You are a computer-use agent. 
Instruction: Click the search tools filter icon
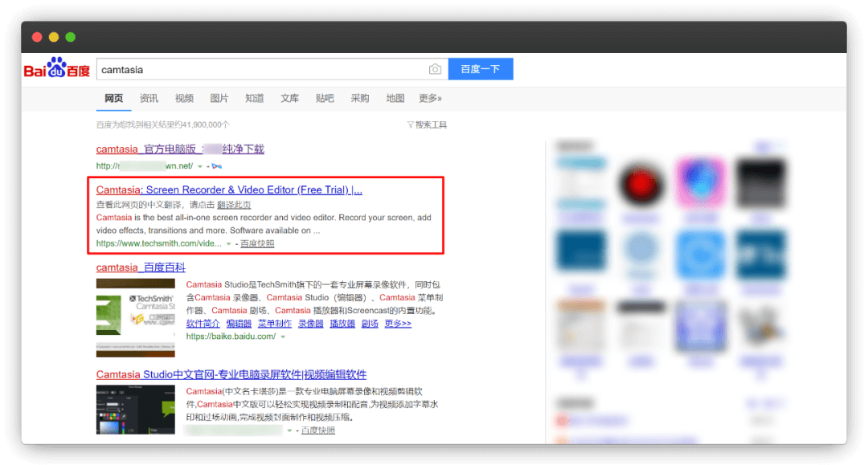(x=410, y=125)
